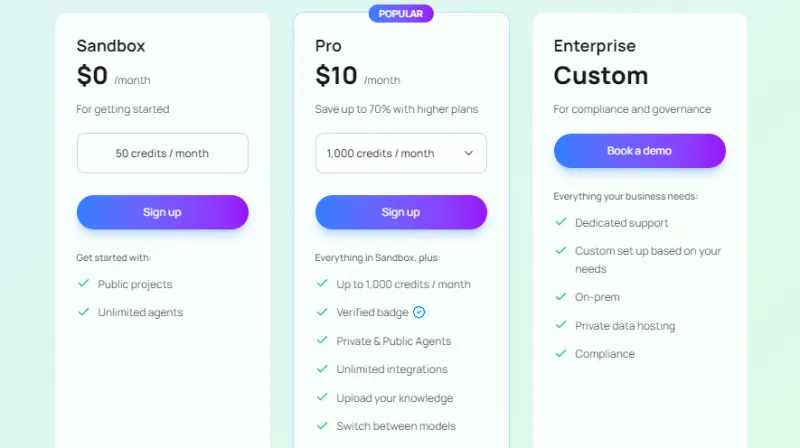Click the Enterprise plan title
800x448 pixels.
click(x=594, y=46)
